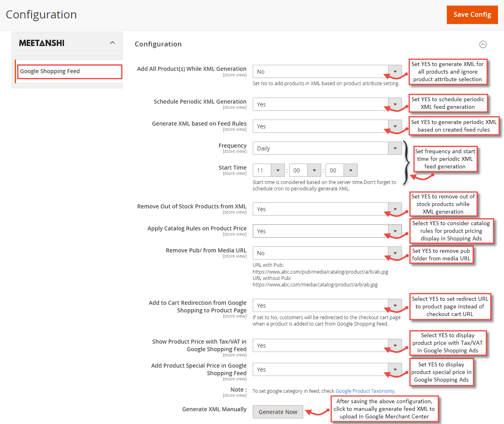Open Apply Catalog Rules on Product Price dropdown
Image resolution: width=504 pixels, height=424 pixels.
[x=327, y=231]
